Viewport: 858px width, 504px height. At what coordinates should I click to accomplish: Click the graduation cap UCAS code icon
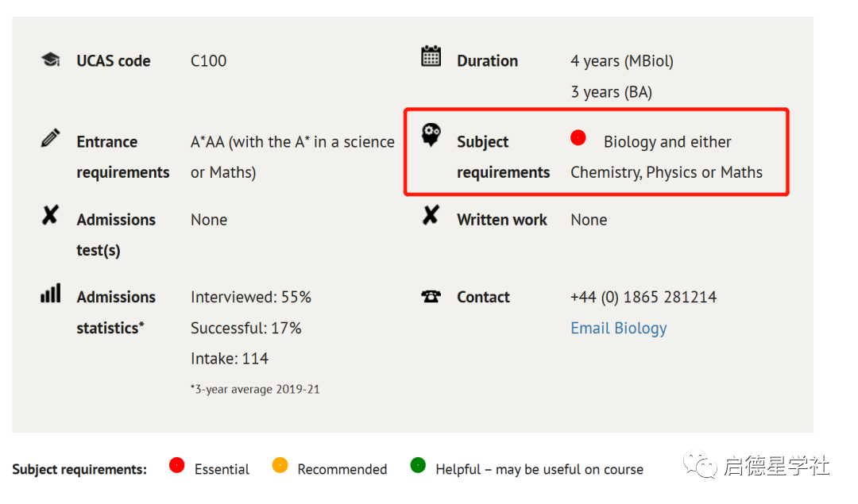point(50,60)
